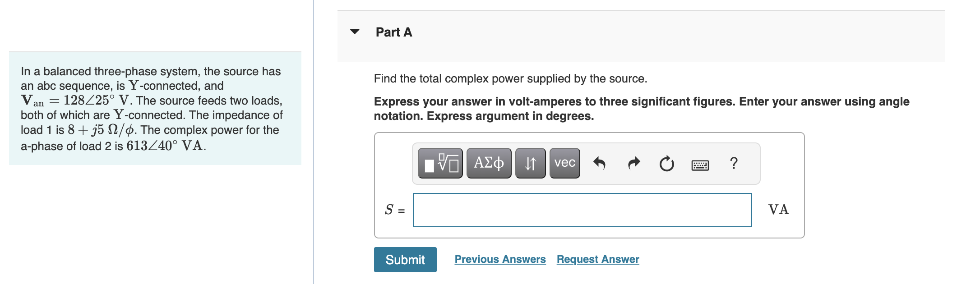980x284 pixels.
Task: Click the redo arrow in the equation toolbar
Action: tap(633, 163)
